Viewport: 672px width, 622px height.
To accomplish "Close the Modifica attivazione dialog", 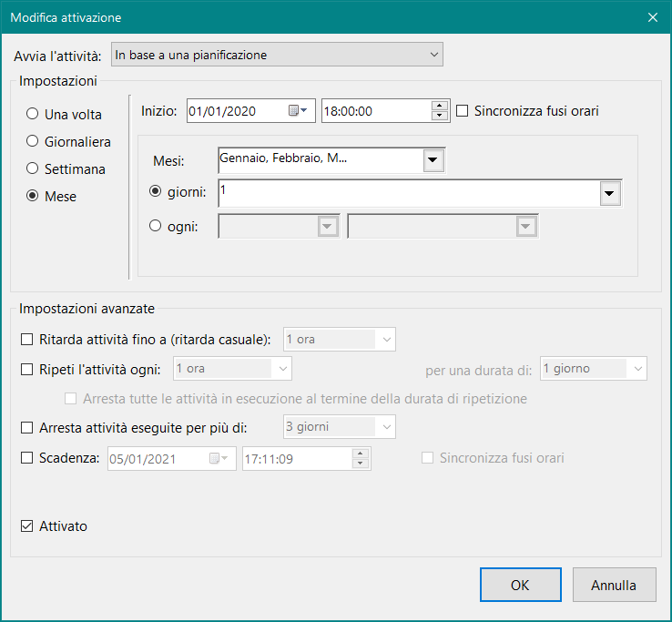I will click(652, 17).
